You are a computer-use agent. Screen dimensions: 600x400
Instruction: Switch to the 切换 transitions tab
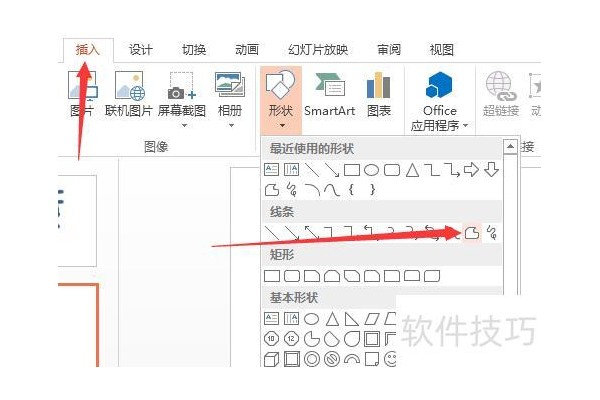point(194,50)
